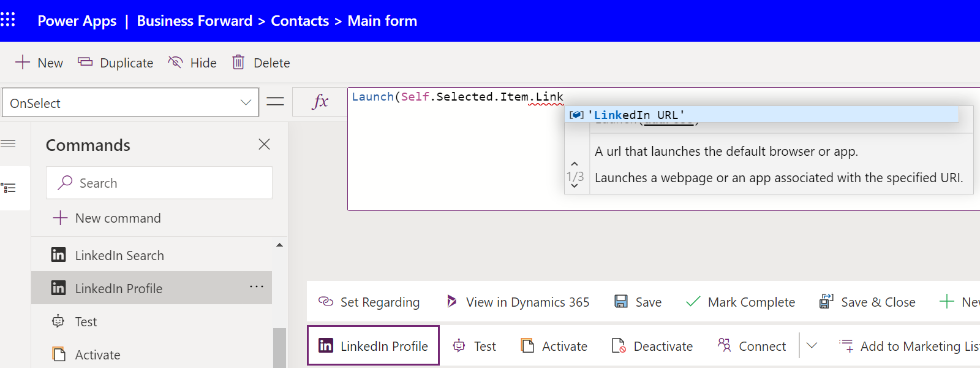The height and width of the screenshot is (368, 980).
Task: Click the Delete trash icon
Action: pyautogui.click(x=238, y=62)
